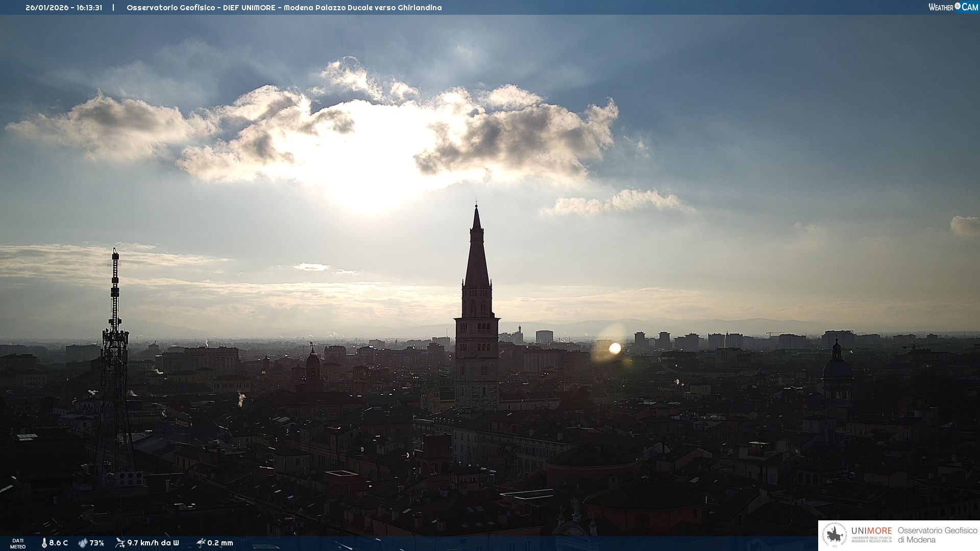Click the wind anemometer icon
Screen dimensions: 980x551
click(x=120, y=543)
